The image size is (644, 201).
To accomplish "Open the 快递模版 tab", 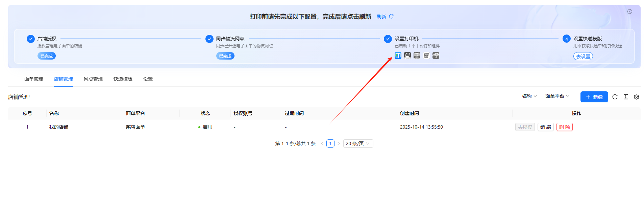I will point(123,79).
